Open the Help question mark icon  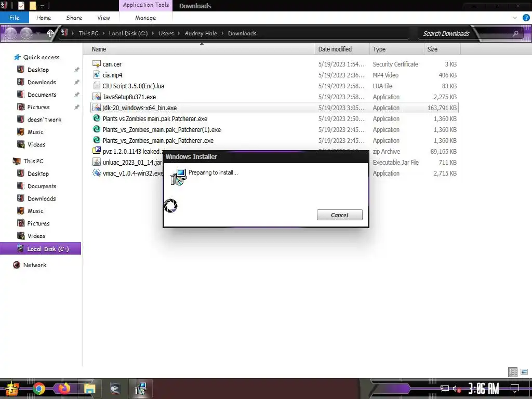pyautogui.click(x=526, y=18)
